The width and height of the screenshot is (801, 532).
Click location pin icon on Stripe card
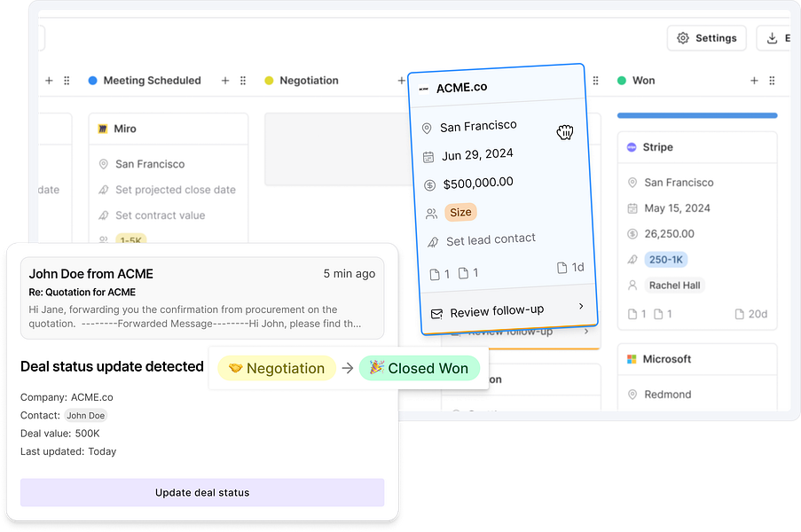pos(632,183)
